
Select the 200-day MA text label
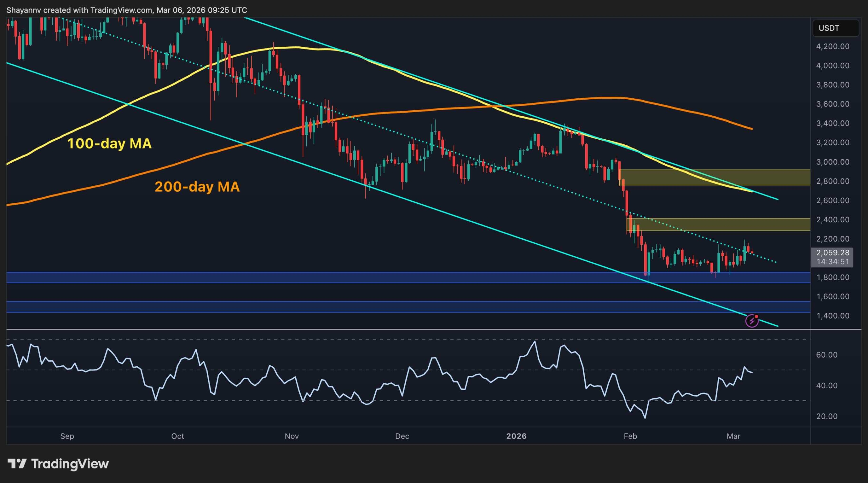[197, 187]
